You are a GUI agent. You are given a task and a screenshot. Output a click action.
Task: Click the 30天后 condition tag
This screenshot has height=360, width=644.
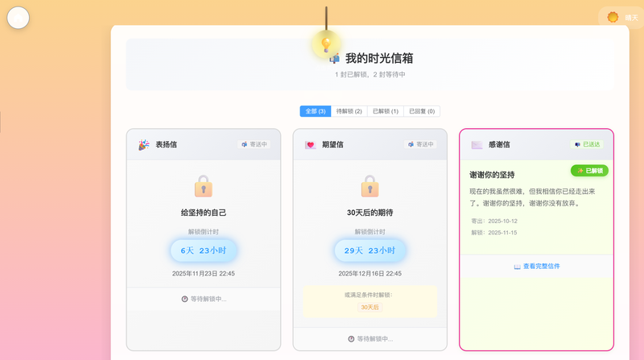click(x=369, y=308)
